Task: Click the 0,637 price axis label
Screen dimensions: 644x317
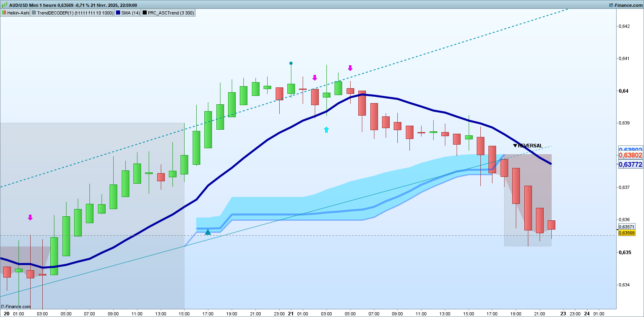Action: (624, 187)
